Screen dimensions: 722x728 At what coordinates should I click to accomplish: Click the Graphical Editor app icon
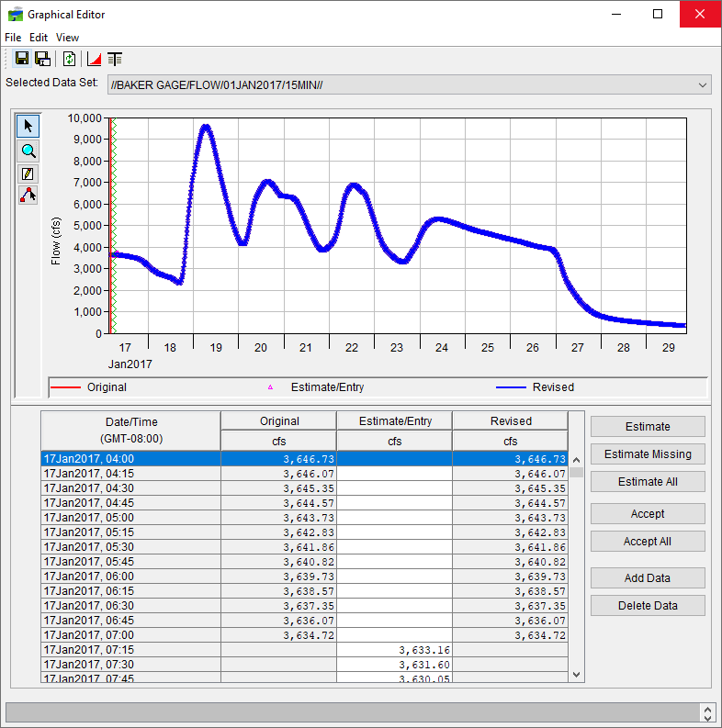(16, 15)
